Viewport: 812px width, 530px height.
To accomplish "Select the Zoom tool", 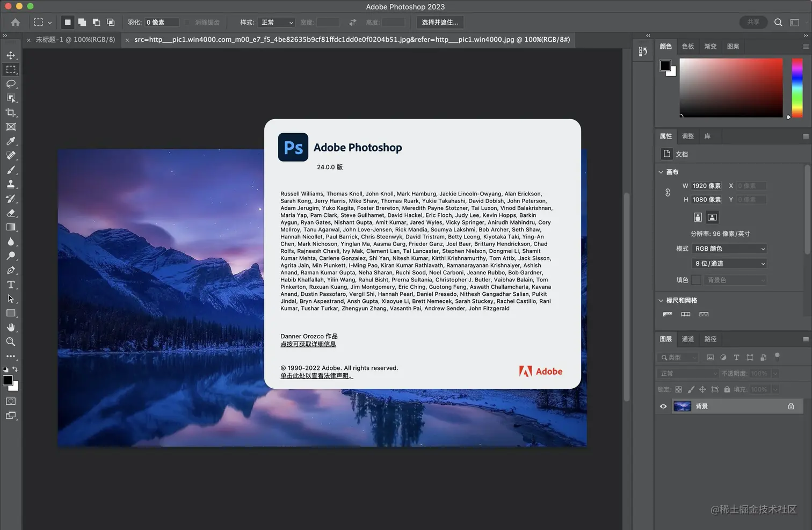I will 11,342.
